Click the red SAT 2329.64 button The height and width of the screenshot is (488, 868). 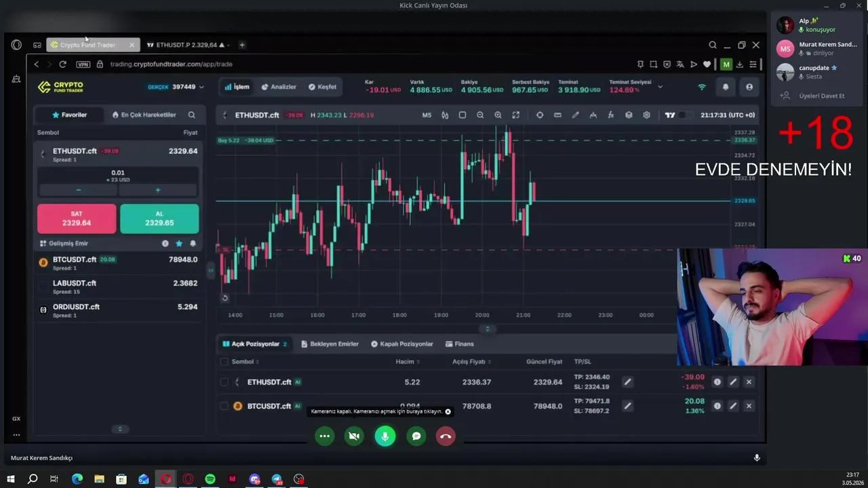point(77,218)
